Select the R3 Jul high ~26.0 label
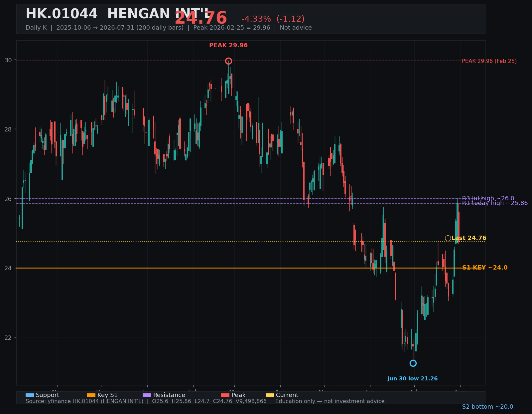 [488, 198]
